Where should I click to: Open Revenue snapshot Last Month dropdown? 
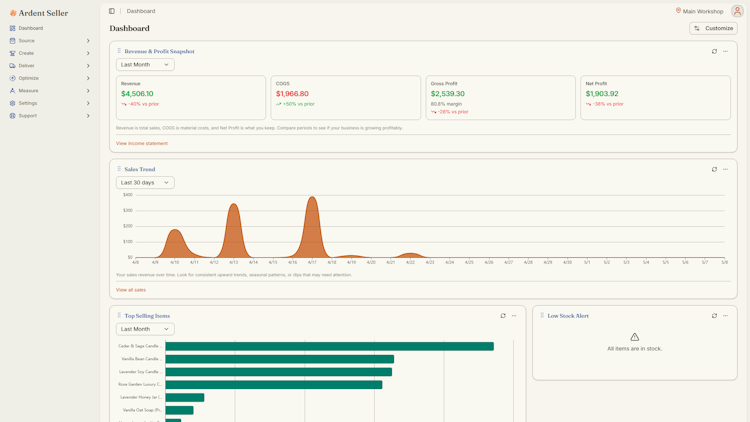coord(145,65)
